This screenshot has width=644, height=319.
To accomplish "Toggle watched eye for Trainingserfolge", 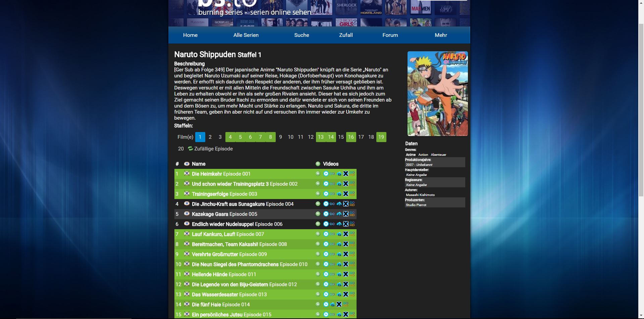I will click(x=187, y=194).
